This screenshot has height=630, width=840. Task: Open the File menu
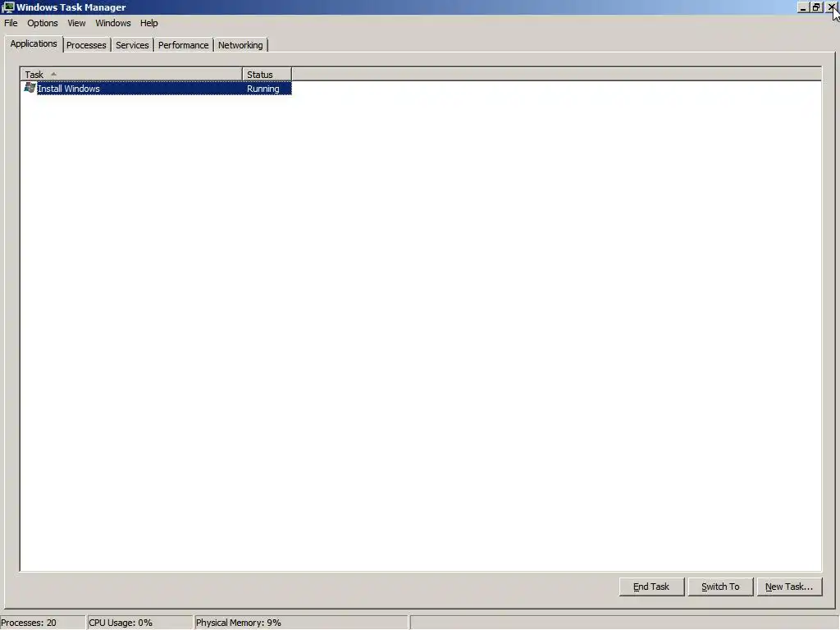point(11,23)
